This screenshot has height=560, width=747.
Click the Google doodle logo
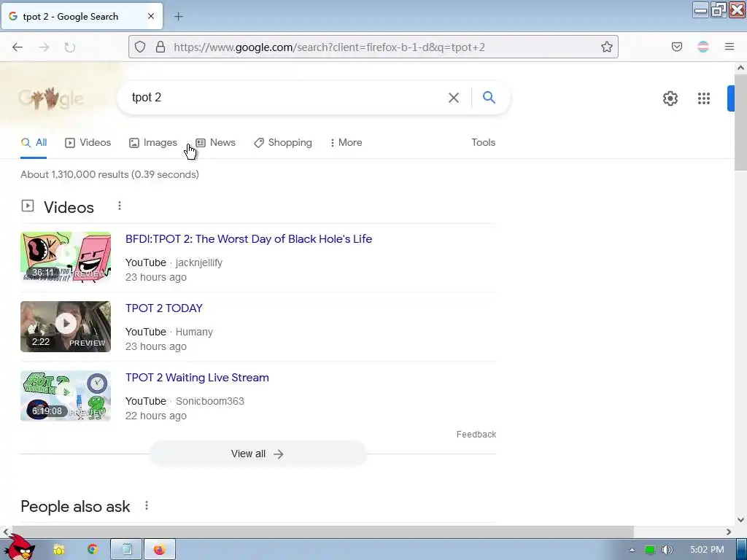click(51, 98)
